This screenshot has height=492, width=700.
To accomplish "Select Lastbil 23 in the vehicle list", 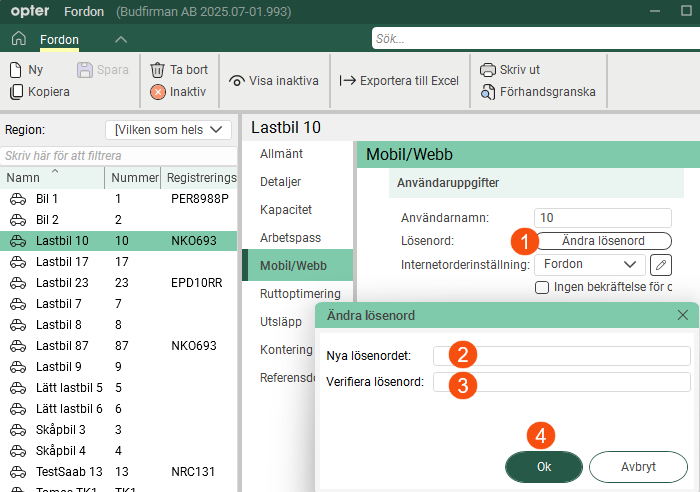I will point(62,282).
